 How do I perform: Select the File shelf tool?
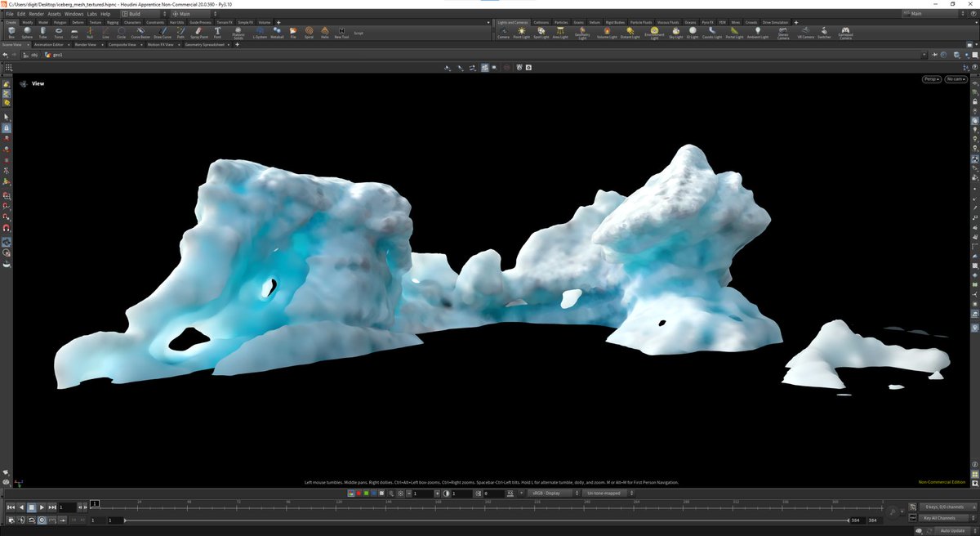pyautogui.click(x=293, y=33)
